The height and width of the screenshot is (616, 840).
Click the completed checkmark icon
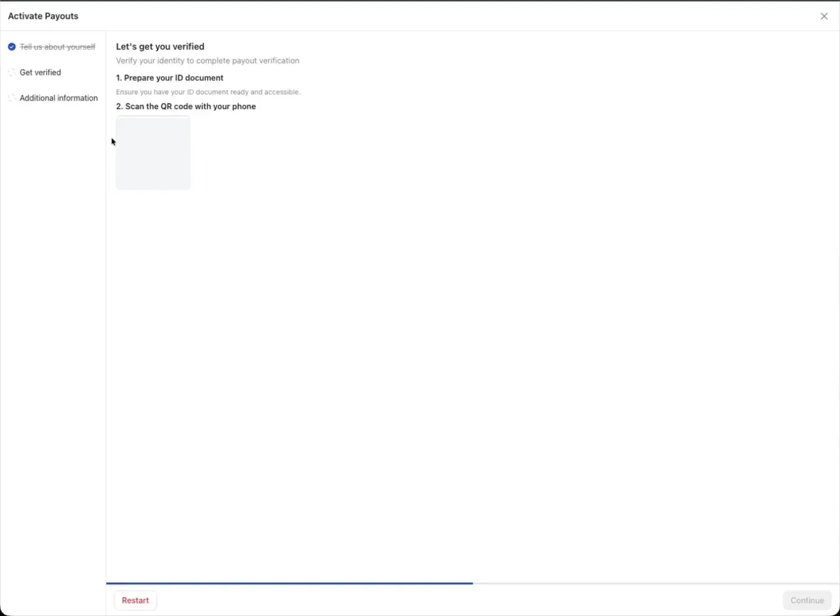(12, 47)
